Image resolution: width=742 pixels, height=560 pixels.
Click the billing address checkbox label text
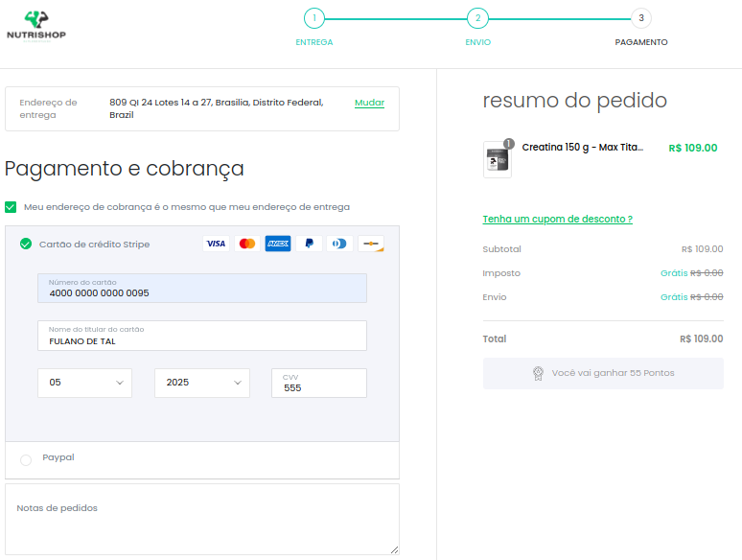(x=187, y=207)
